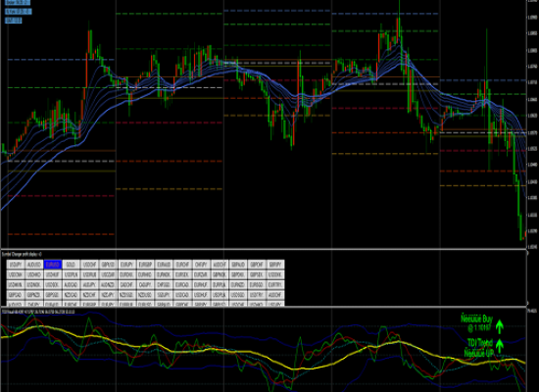Choose NZDUSD in the symbol grid

tap(145, 295)
